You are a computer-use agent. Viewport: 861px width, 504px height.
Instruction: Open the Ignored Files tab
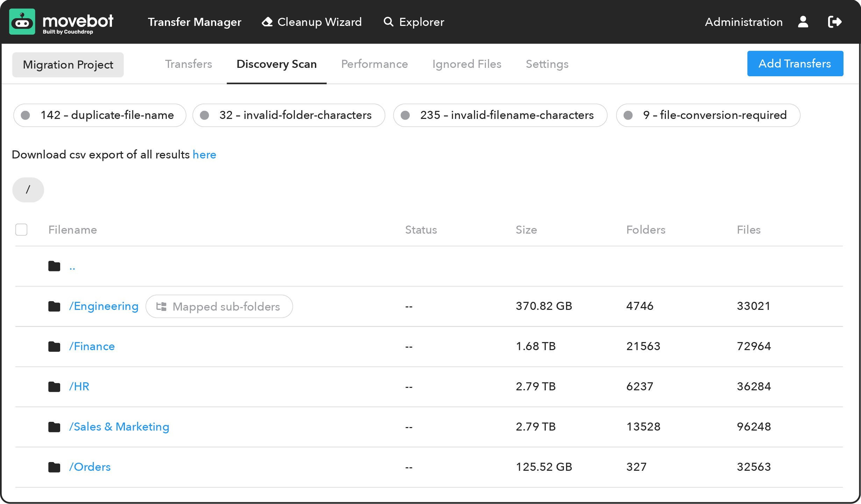pyautogui.click(x=467, y=64)
